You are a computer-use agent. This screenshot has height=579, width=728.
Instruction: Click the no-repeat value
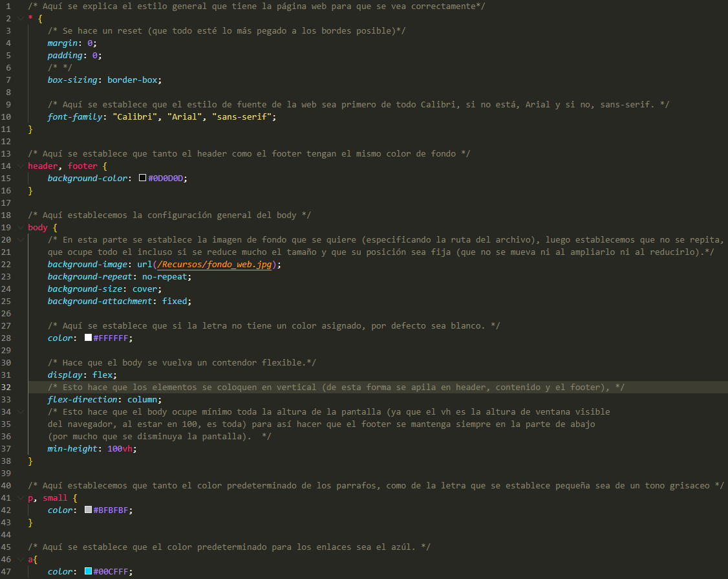[x=164, y=276]
